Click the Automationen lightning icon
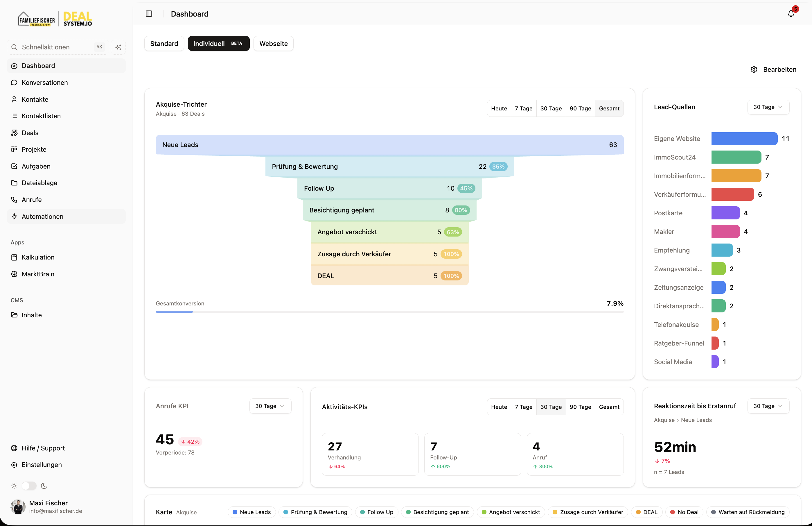Screen dimensions: 812x526 tap(14, 217)
